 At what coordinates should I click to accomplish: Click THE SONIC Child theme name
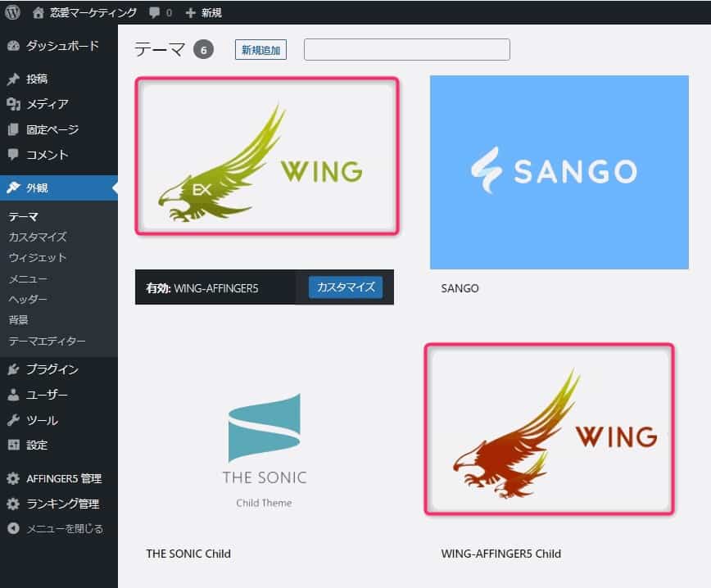coord(188,554)
